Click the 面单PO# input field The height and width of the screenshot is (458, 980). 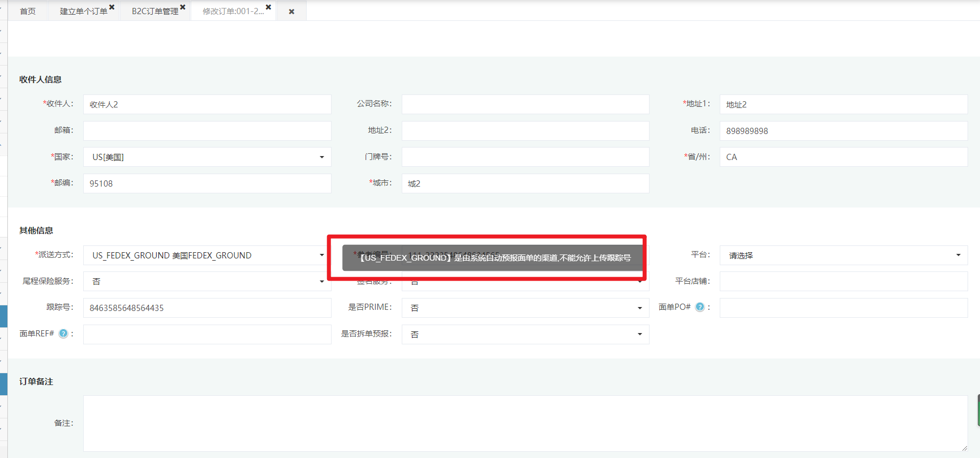tap(844, 308)
